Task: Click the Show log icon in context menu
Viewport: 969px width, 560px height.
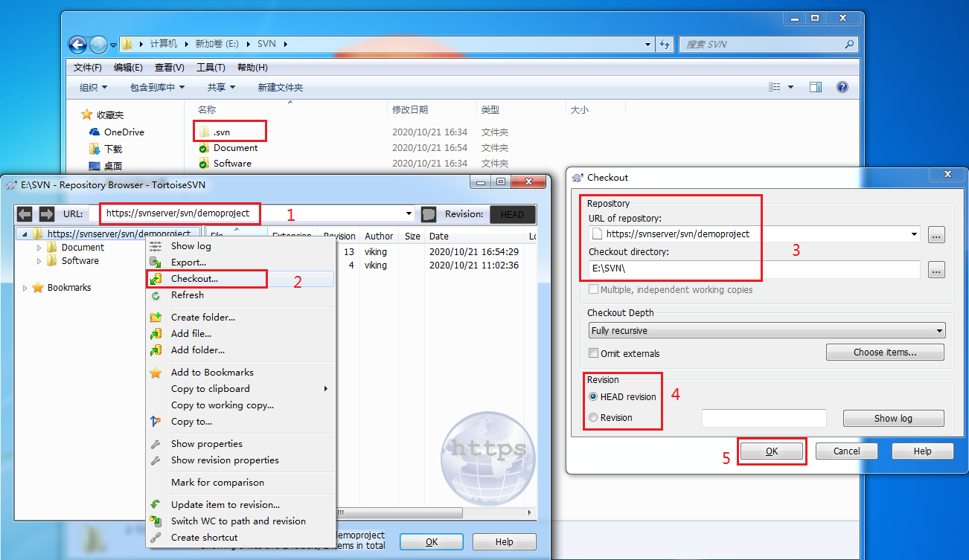Action: pos(156,246)
